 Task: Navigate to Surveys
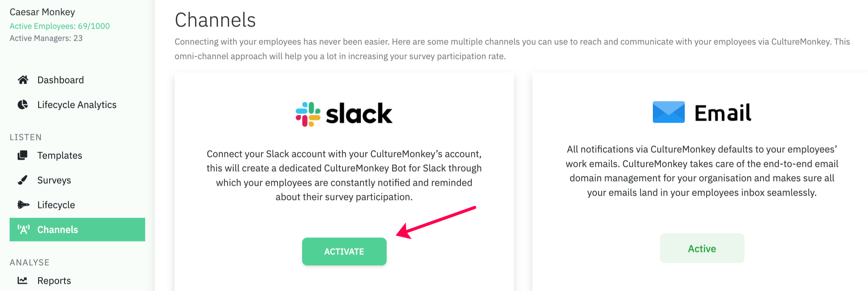[x=54, y=180]
